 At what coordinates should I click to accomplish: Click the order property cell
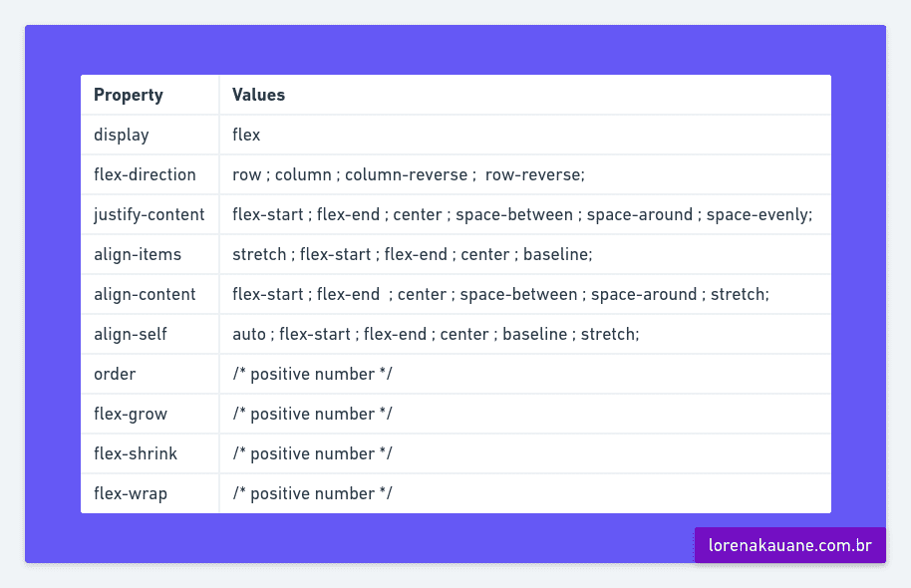(115, 374)
